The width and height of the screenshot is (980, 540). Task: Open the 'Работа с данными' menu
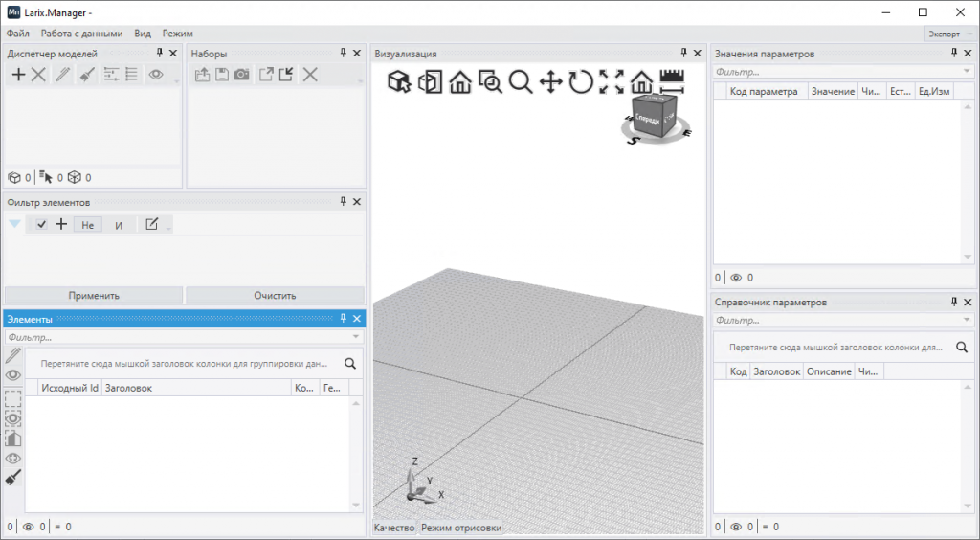pos(81,34)
